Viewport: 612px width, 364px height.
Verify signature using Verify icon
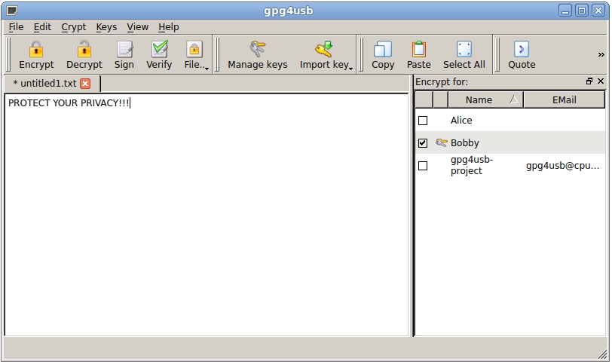[159, 49]
